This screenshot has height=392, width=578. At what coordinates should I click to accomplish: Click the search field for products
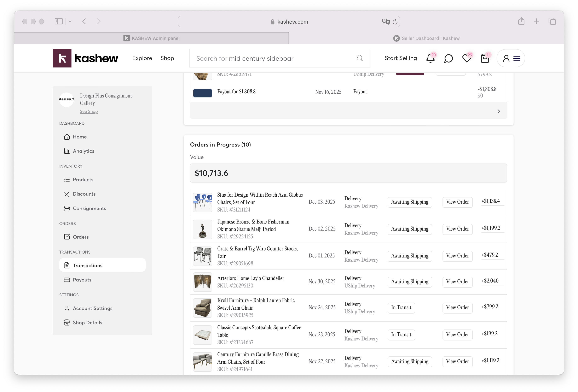pyautogui.click(x=274, y=58)
